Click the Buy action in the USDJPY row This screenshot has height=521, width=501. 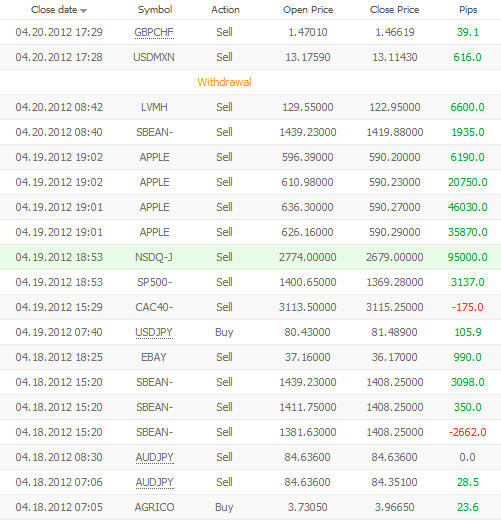(x=224, y=332)
